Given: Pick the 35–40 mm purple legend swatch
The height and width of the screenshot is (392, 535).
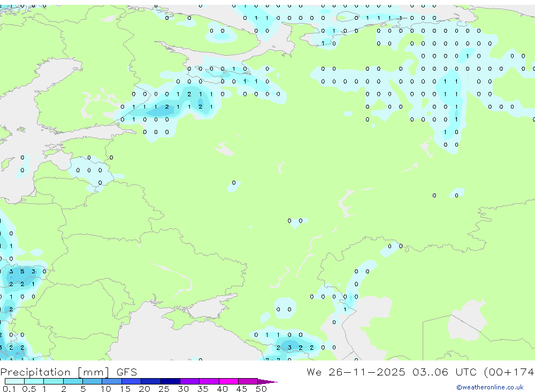Looking at the screenshot, I should [209, 381].
